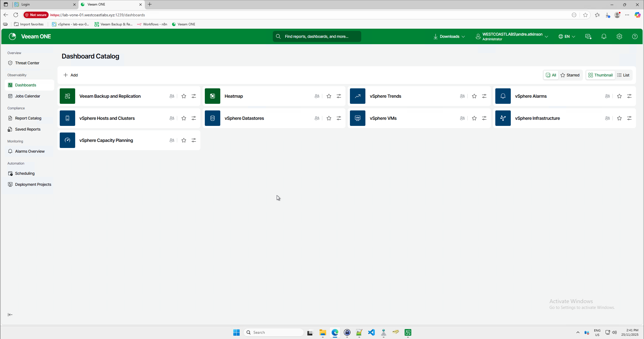Open the settings gear in Veeam ONE header
The height and width of the screenshot is (339, 644).
click(x=619, y=36)
